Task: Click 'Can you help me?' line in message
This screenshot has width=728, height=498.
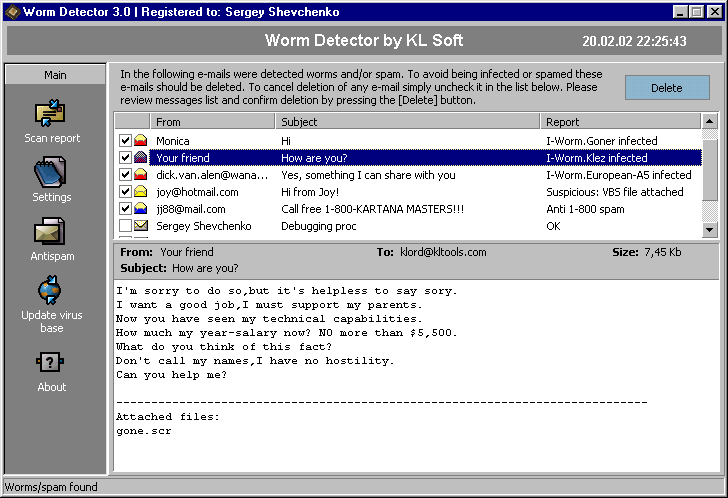Action: pos(171,375)
